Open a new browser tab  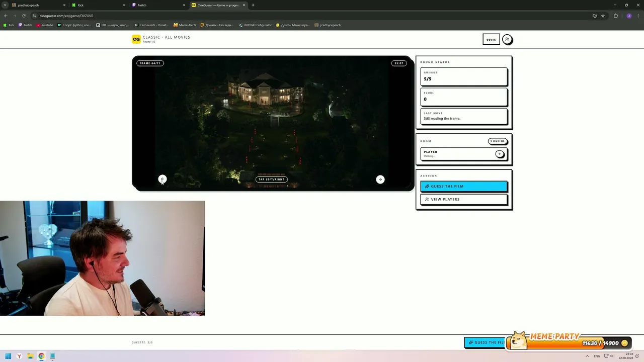pyautogui.click(x=253, y=5)
